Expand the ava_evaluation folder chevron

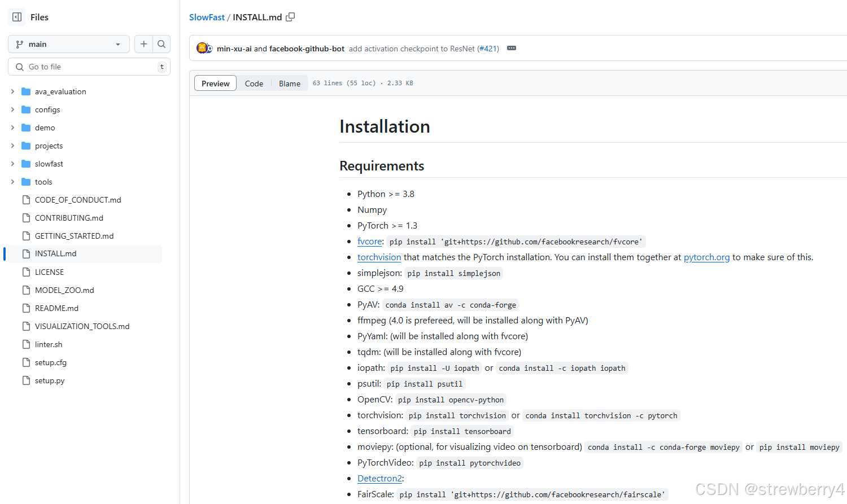point(12,91)
